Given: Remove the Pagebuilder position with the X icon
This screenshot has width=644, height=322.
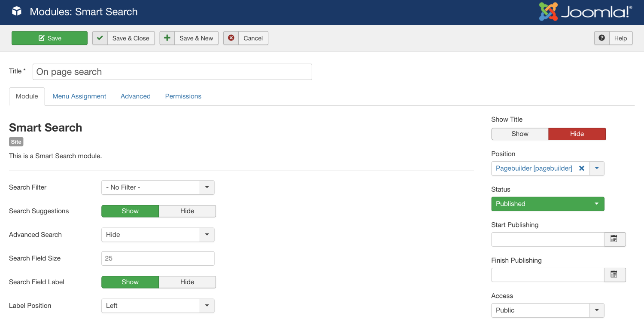Looking at the screenshot, I should click(582, 168).
